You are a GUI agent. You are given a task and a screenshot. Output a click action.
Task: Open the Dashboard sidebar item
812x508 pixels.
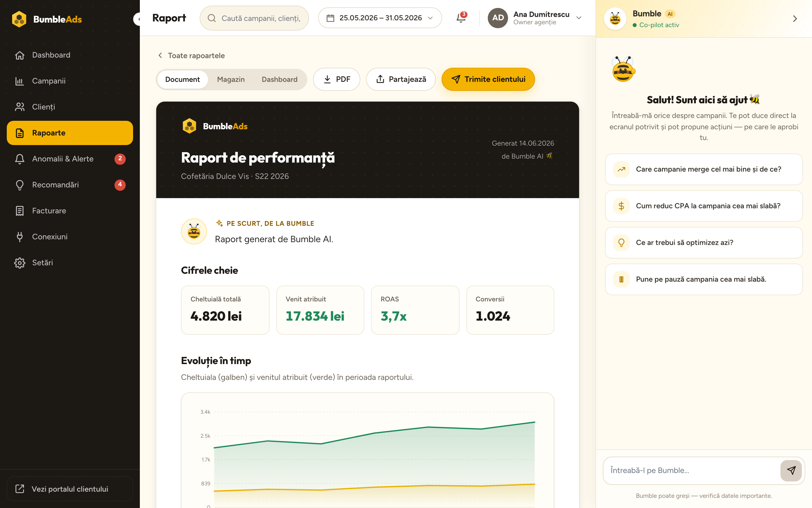pos(70,55)
